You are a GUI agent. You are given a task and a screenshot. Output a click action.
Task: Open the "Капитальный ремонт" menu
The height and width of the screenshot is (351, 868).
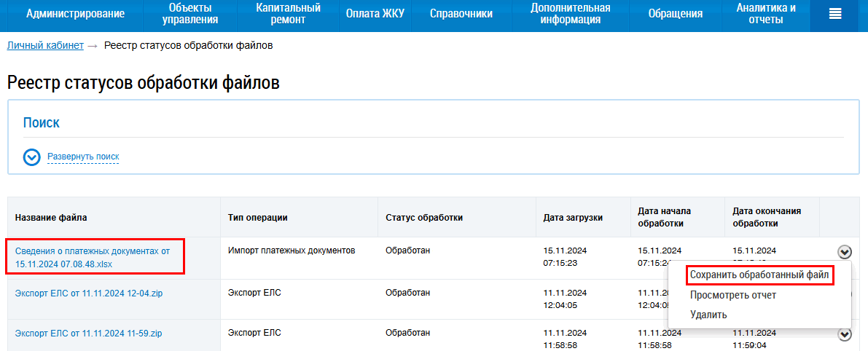288,14
